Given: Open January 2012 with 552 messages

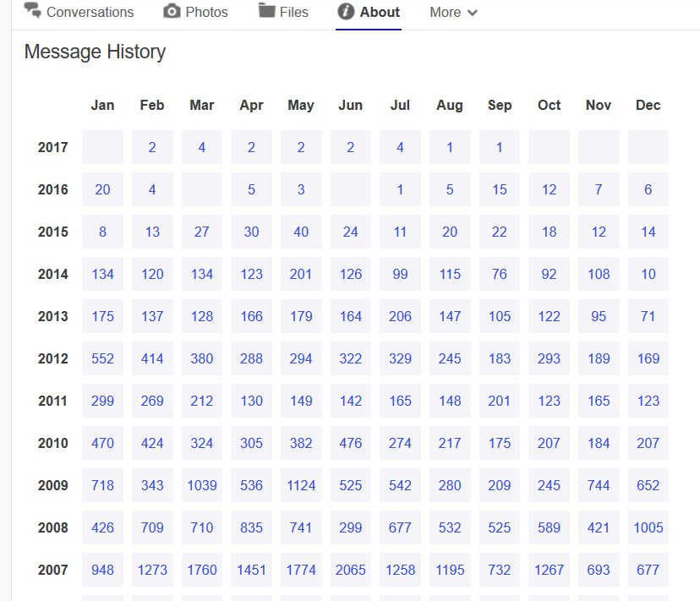Looking at the screenshot, I should [102, 358].
